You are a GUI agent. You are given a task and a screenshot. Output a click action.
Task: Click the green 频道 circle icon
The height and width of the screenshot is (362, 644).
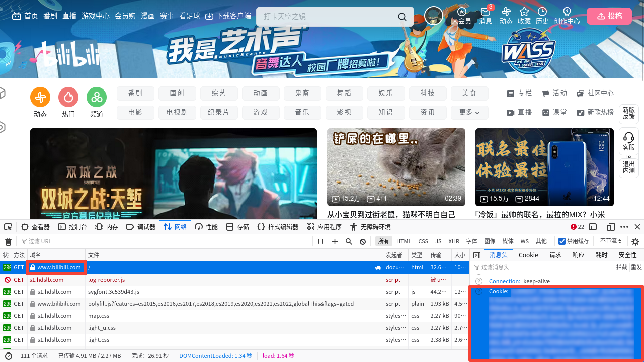[x=97, y=97]
